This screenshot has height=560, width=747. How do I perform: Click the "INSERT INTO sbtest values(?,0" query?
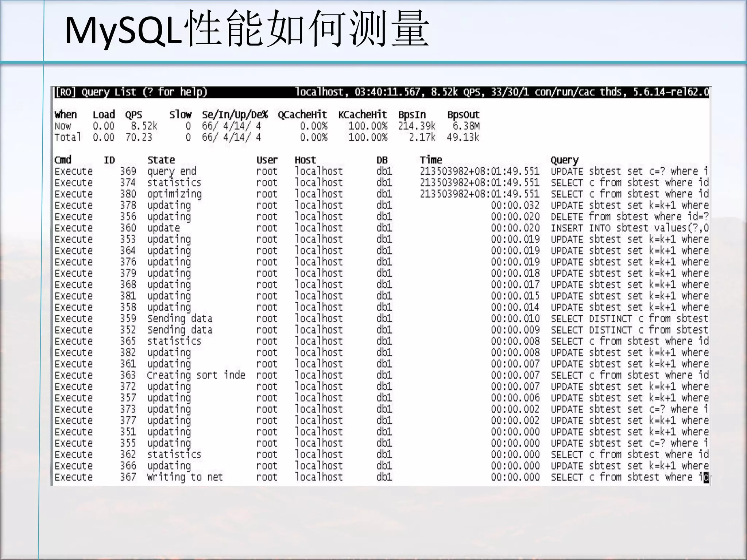(x=630, y=228)
